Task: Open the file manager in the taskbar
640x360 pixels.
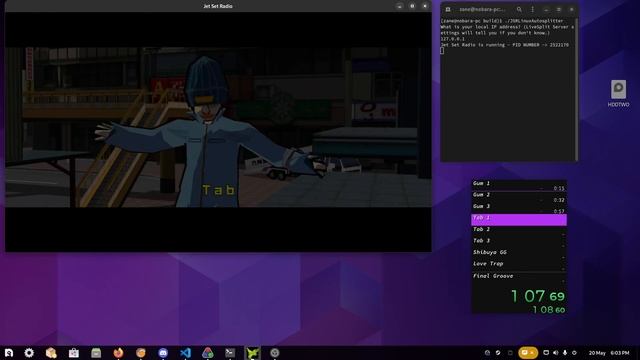Action: click(96, 353)
